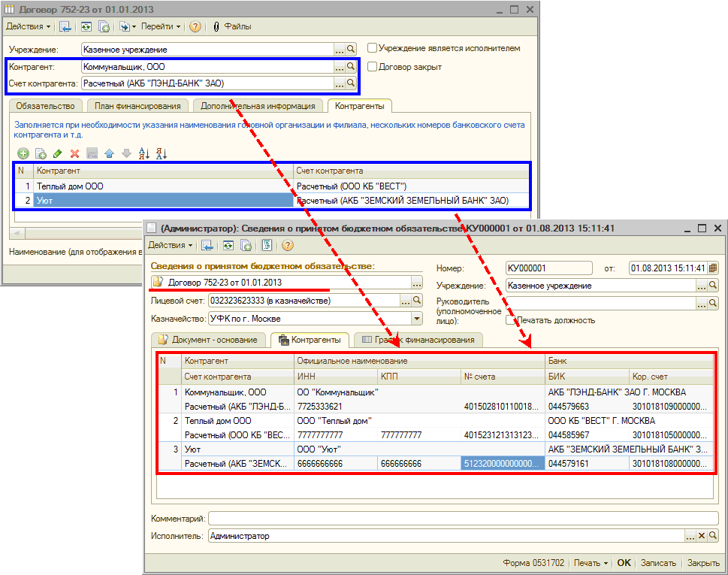This screenshot has height=575, width=728.
Task: Click the 'Коммунальщик, ООО' cell in the Сведения table
Action: click(237, 392)
